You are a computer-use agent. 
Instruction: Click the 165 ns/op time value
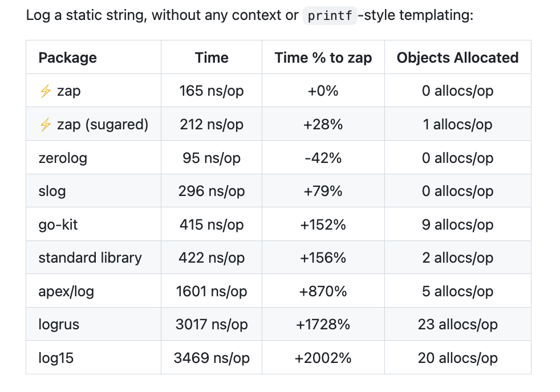coord(212,91)
